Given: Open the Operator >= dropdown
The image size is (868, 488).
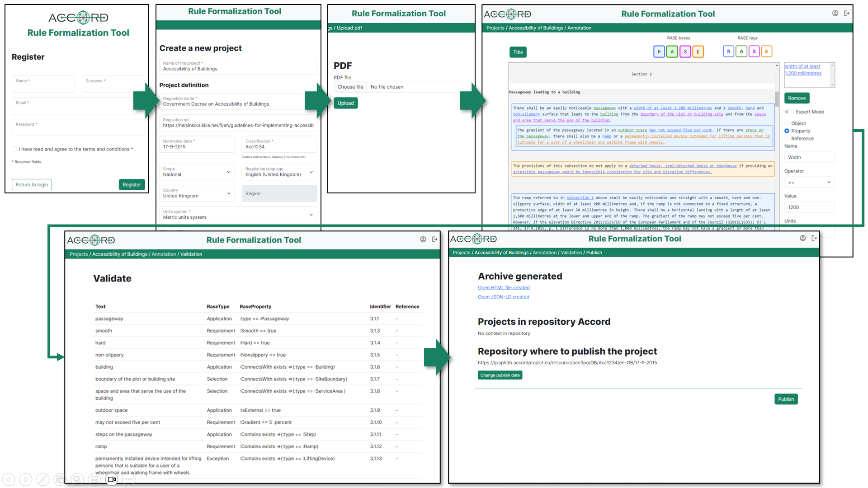Looking at the screenshot, I should 809,183.
